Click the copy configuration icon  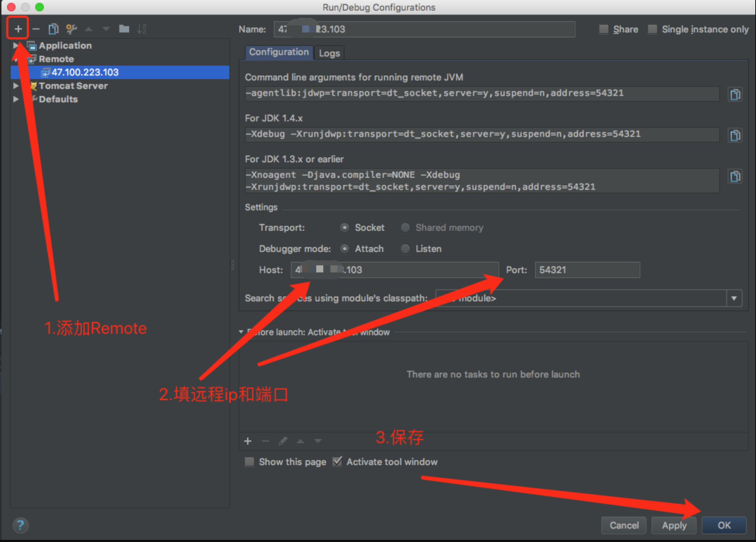pos(53,29)
